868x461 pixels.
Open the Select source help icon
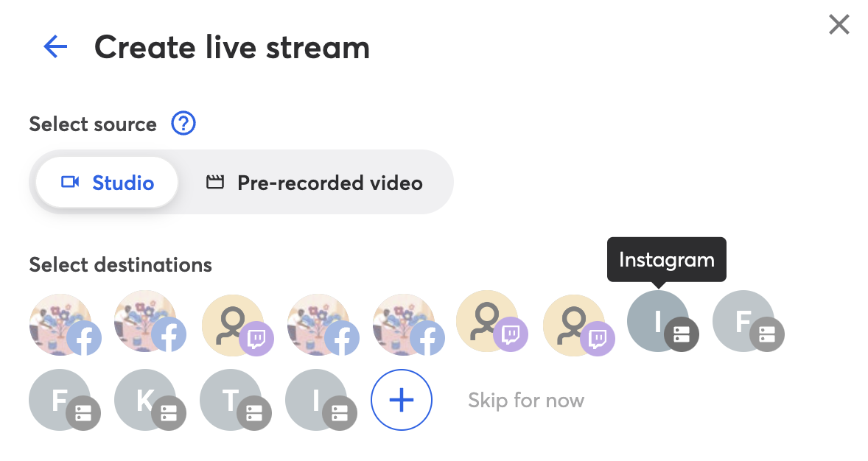[183, 124]
